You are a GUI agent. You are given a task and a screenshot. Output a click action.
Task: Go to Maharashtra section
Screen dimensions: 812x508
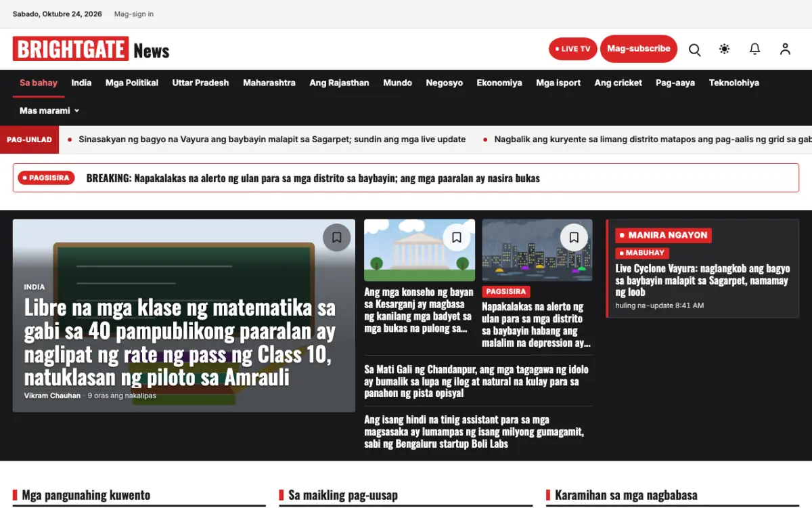pyautogui.click(x=269, y=83)
